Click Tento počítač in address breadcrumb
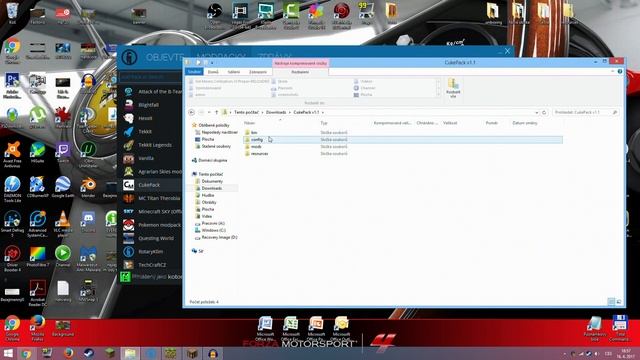The image size is (640, 360). (246, 112)
